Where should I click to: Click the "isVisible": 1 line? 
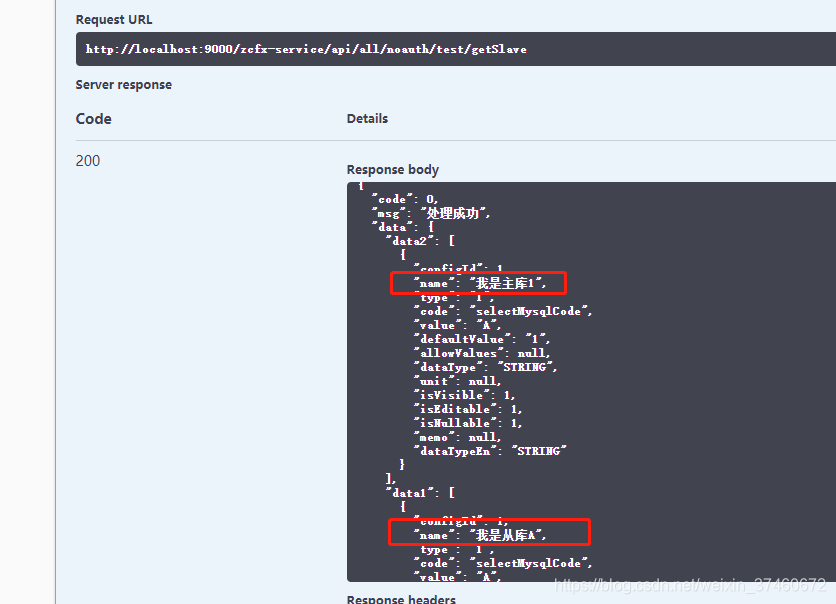tap(464, 395)
